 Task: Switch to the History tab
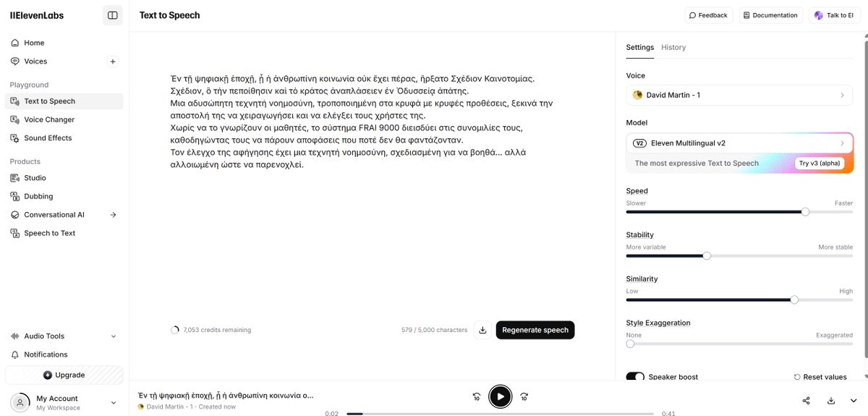tap(673, 47)
